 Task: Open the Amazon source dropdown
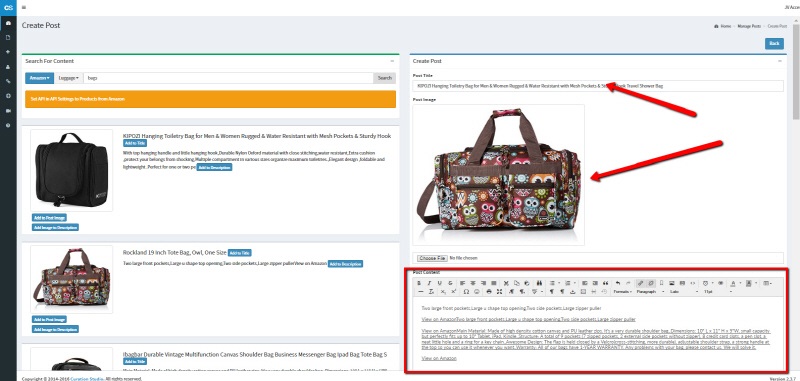pos(39,78)
